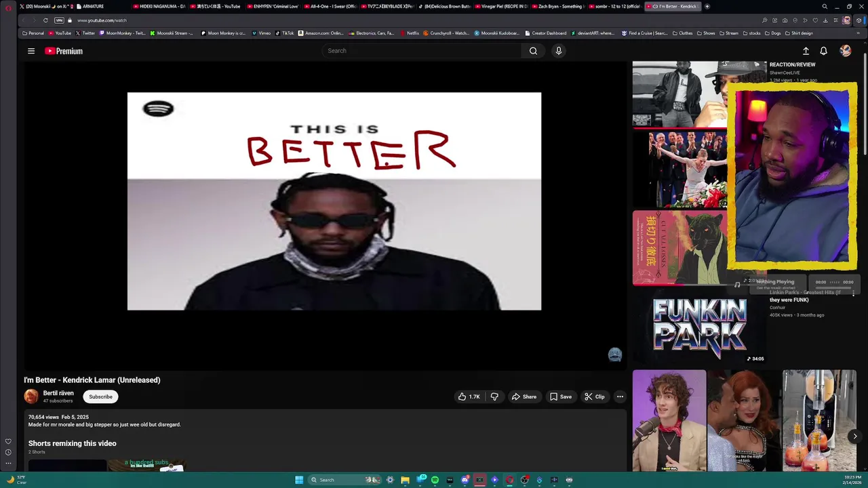The image size is (868, 488).
Task: Open the Stream bookmarks folder
Action: [728, 33]
